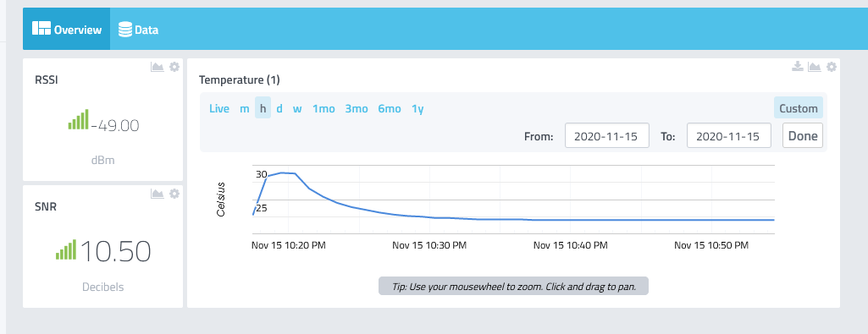Select the week (w) range
868x334 pixels.
pos(297,108)
